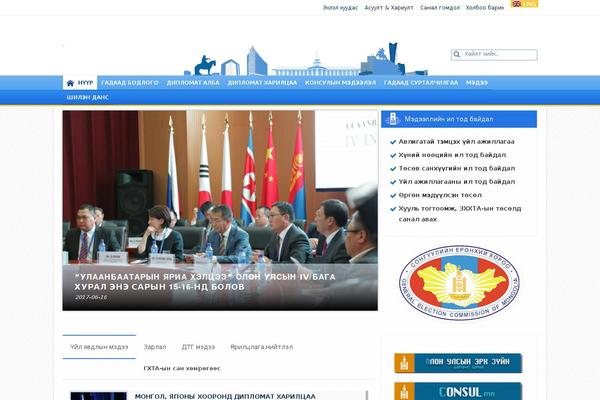Open the ГАДААД СУРТАЛЧИЛГАА menu
Screen dimensions: 600x400
(x=421, y=83)
